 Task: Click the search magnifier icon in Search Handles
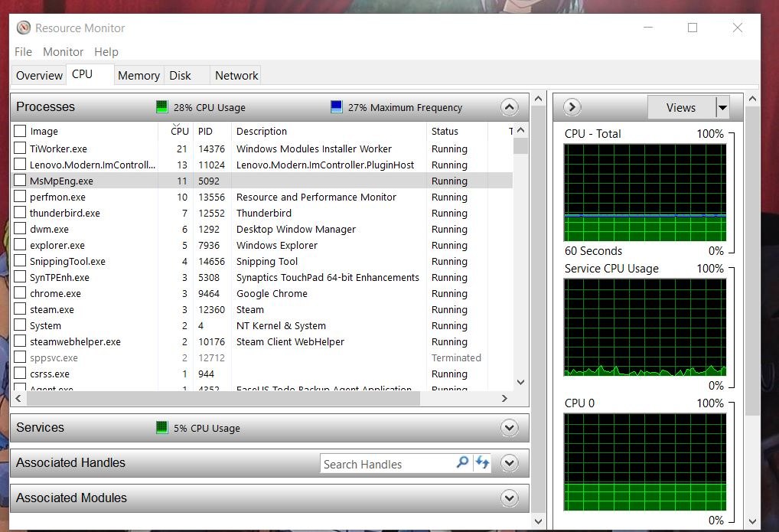(462, 462)
